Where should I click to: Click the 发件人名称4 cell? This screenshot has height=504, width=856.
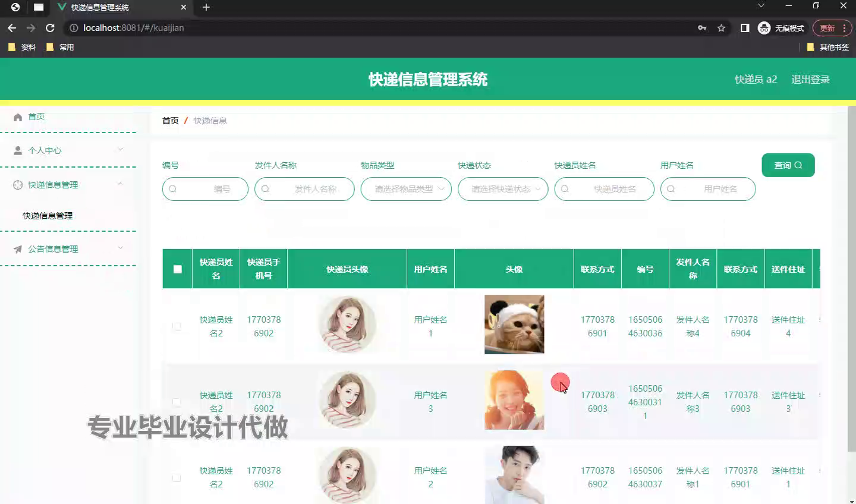pyautogui.click(x=693, y=326)
